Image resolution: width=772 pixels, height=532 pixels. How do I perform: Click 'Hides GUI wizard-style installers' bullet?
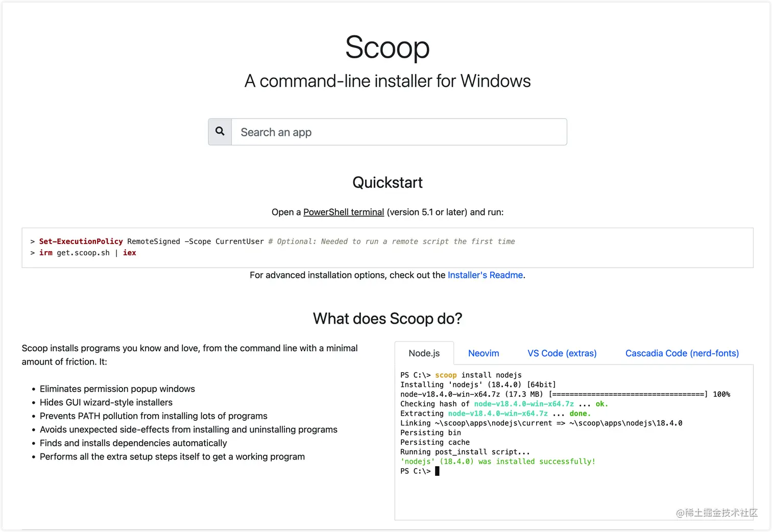pyautogui.click(x=106, y=402)
